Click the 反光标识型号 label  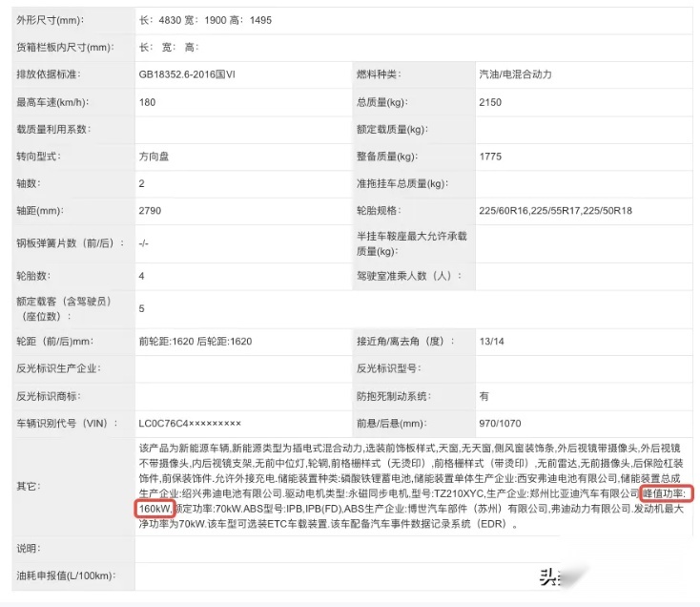pos(388,369)
